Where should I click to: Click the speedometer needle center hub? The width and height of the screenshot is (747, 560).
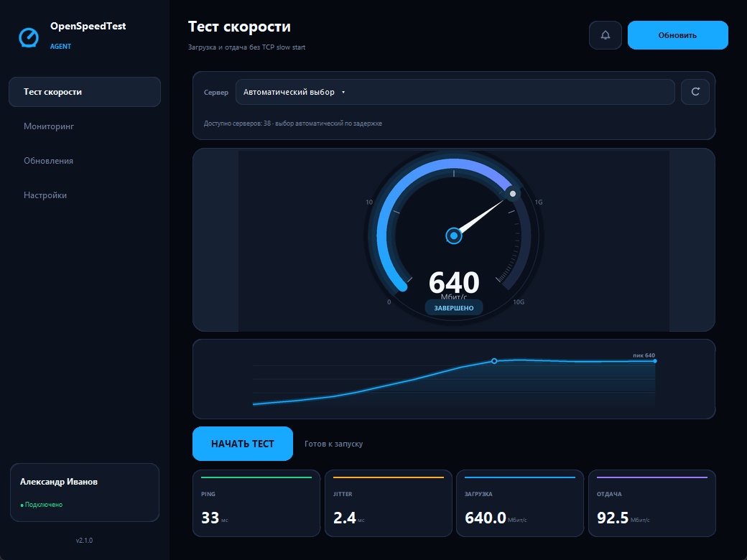453,235
